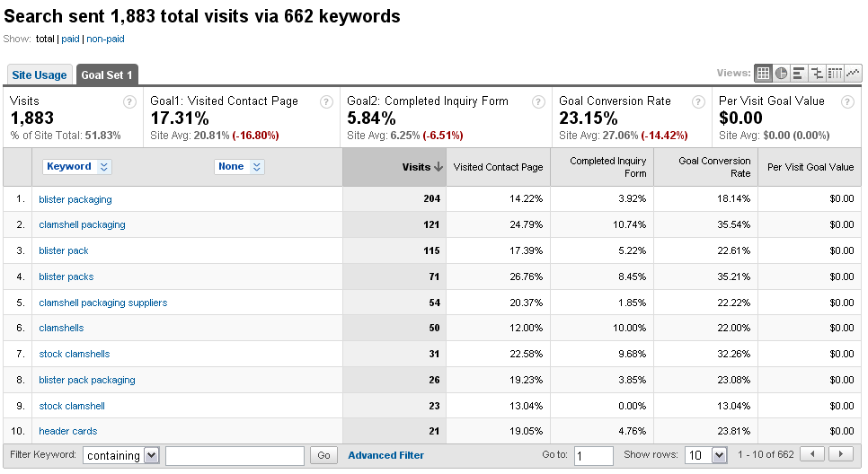Go to next page of results arrow
The height and width of the screenshot is (474, 868).
click(841, 454)
